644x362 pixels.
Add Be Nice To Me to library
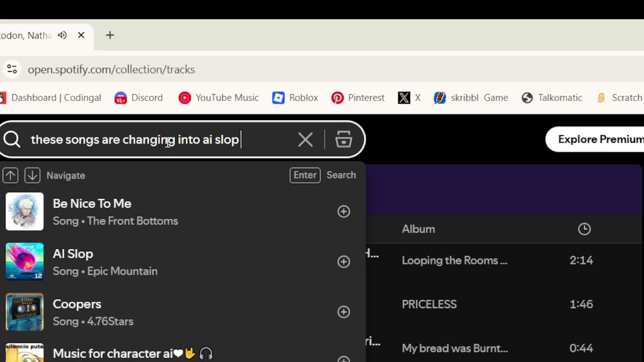click(344, 212)
